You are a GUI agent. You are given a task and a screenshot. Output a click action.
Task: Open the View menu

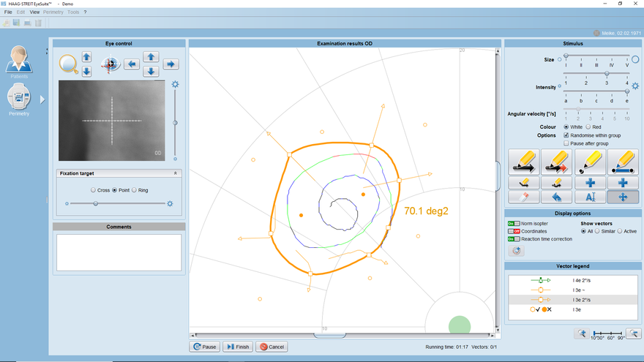point(34,12)
